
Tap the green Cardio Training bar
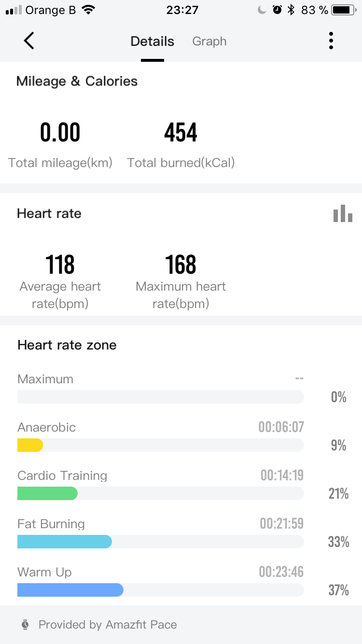(47, 493)
